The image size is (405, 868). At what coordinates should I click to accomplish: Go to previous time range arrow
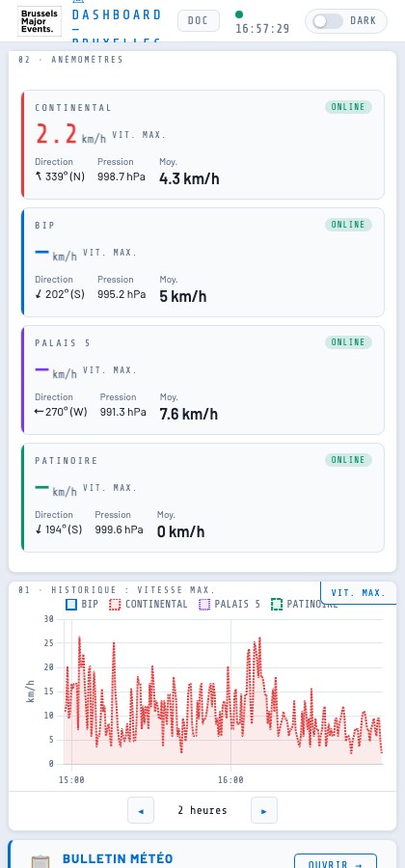(x=141, y=810)
